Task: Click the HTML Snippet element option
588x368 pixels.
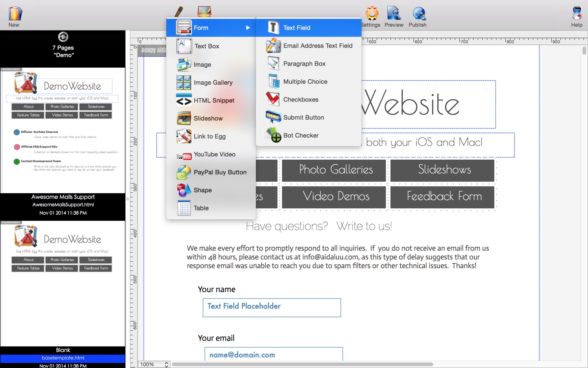Action: click(214, 100)
